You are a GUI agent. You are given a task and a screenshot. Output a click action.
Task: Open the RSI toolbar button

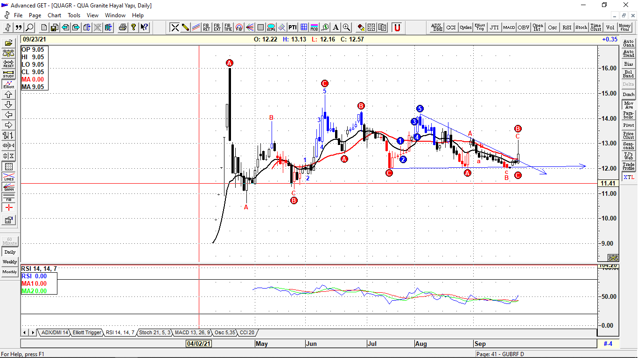pos(567,28)
